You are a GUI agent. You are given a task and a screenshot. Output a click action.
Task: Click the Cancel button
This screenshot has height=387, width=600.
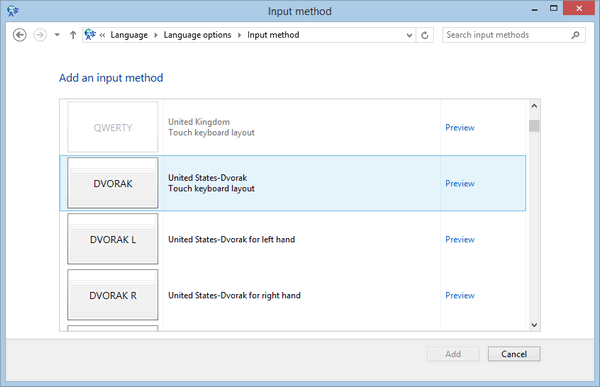pos(514,354)
